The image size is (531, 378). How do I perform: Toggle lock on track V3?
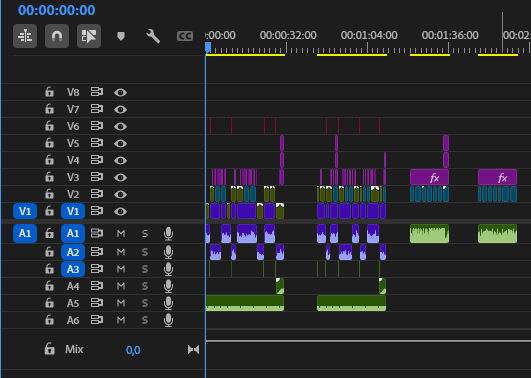click(x=49, y=176)
